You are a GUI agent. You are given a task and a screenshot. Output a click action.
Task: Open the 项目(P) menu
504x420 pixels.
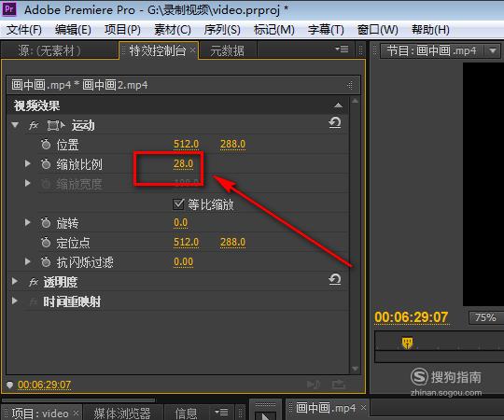point(122,30)
